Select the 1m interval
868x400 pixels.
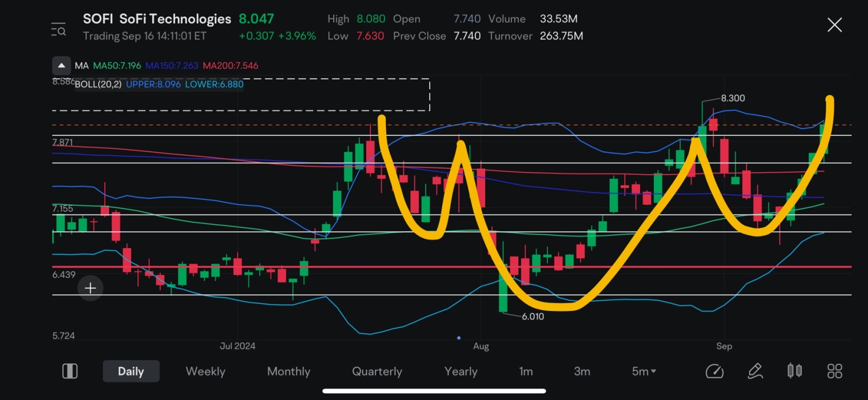(526, 371)
